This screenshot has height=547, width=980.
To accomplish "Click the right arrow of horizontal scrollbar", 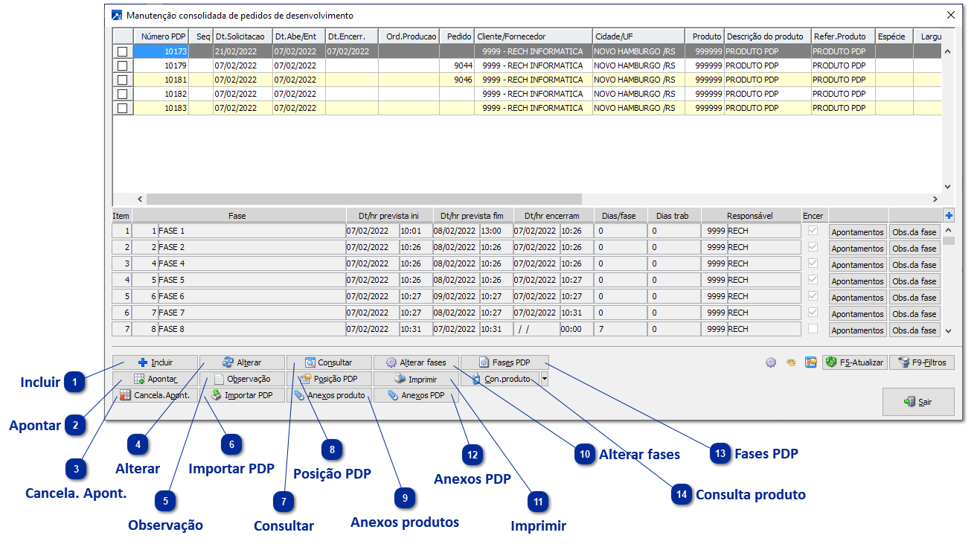I will pos(935,199).
